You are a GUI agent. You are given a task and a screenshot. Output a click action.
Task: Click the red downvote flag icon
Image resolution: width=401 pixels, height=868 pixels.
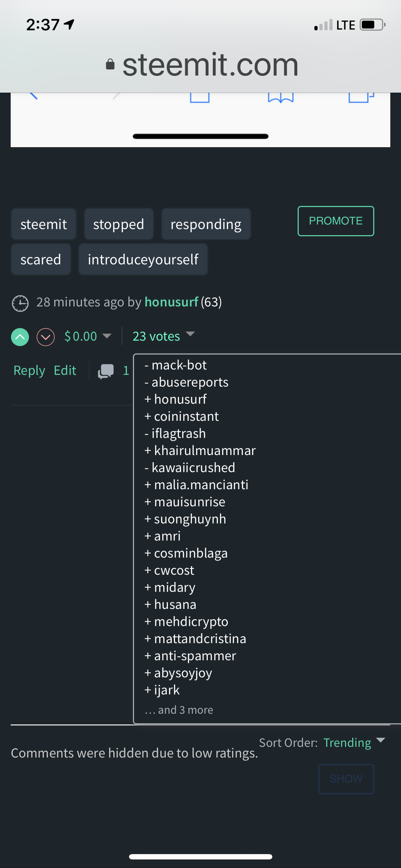(x=46, y=337)
